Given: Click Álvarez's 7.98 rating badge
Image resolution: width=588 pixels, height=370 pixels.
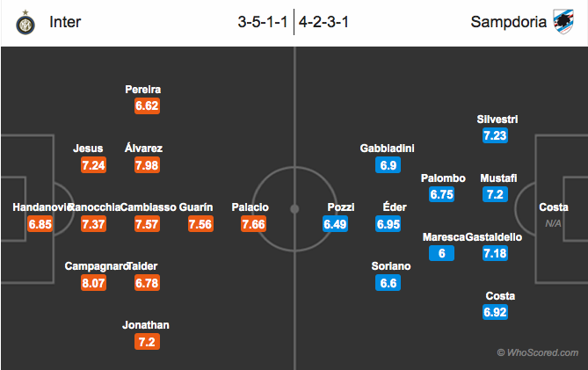Looking at the screenshot, I should 147,165.
